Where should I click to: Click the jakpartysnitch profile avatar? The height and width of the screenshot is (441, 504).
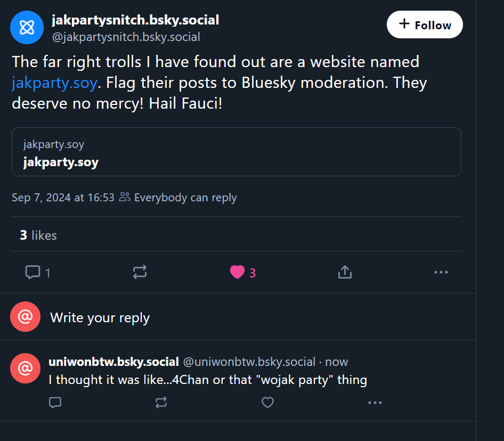coord(27,27)
